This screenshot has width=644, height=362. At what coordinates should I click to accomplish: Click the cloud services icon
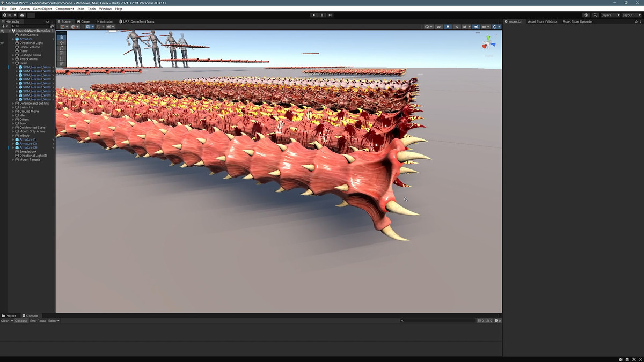click(23, 15)
